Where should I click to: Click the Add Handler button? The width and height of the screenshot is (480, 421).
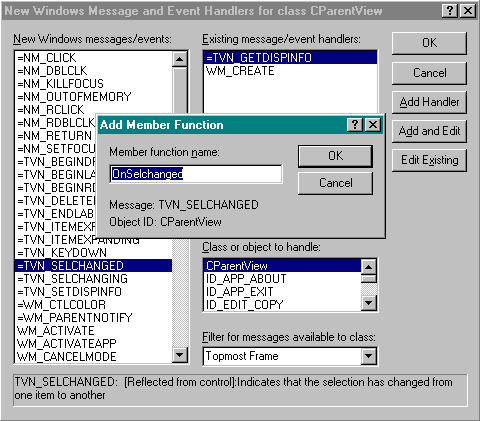(429, 102)
